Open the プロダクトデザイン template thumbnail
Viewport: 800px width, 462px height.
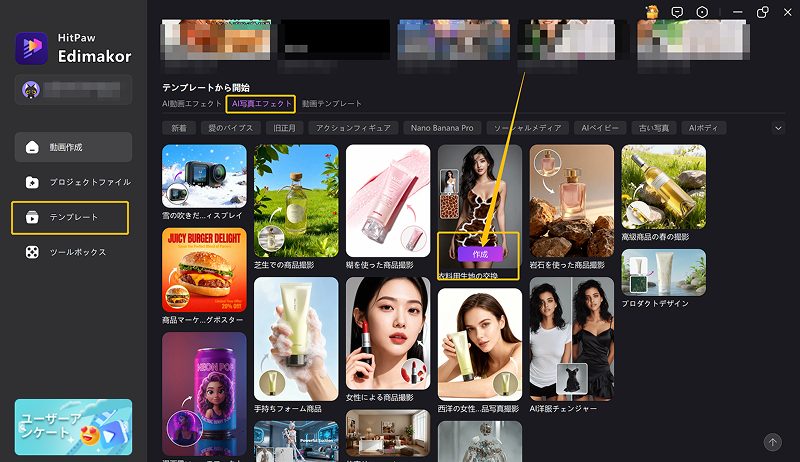(x=663, y=272)
